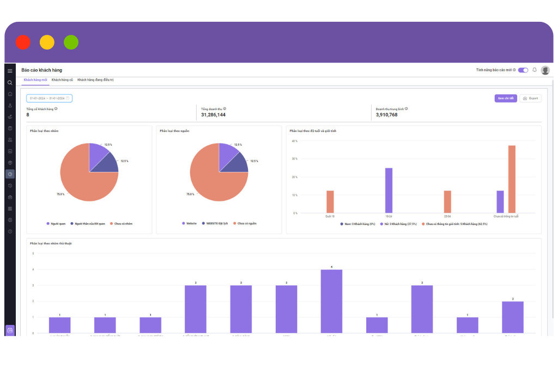The height and width of the screenshot is (392, 558).
Task: Click the Export button
Action: (x=531, y=98)
